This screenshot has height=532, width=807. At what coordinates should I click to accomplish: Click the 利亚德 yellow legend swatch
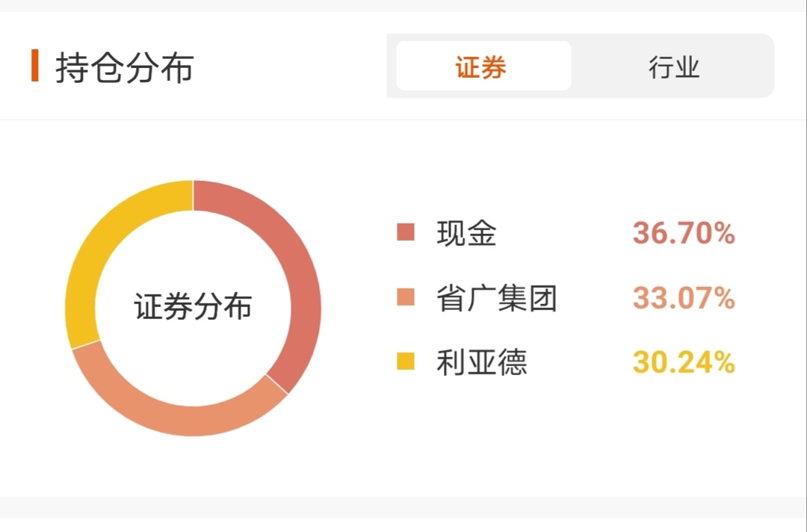point(406,361)
